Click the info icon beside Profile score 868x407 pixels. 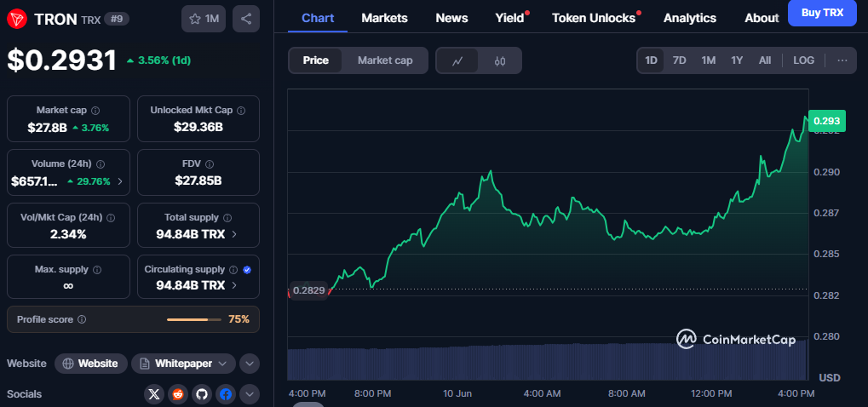[x=82, y=319]
